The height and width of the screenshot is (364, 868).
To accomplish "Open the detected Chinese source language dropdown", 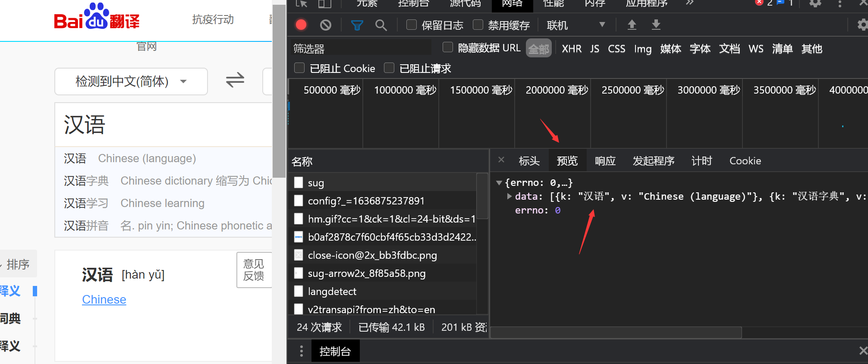I will point(131,81).
